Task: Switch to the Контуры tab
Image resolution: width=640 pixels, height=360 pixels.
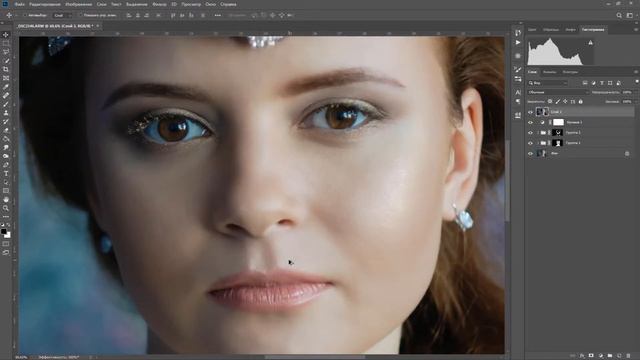Action: point(570,72)
